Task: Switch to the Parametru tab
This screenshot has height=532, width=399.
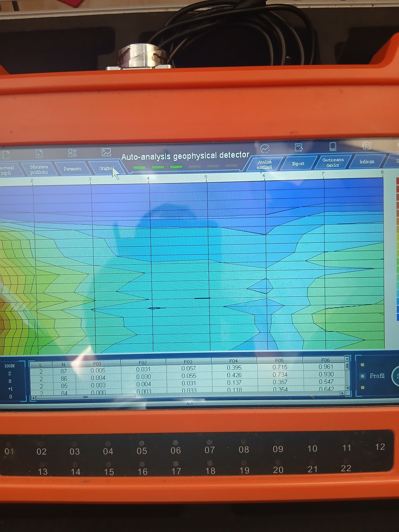Action: 72,169
